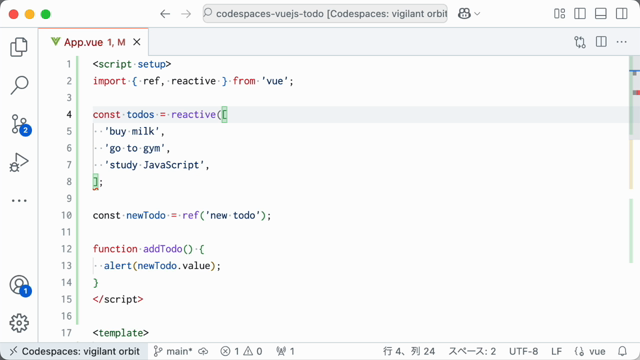The width and height of the screenshot is (640, 360).
Task: Open notifications bell
Action: tap(622, 351)
